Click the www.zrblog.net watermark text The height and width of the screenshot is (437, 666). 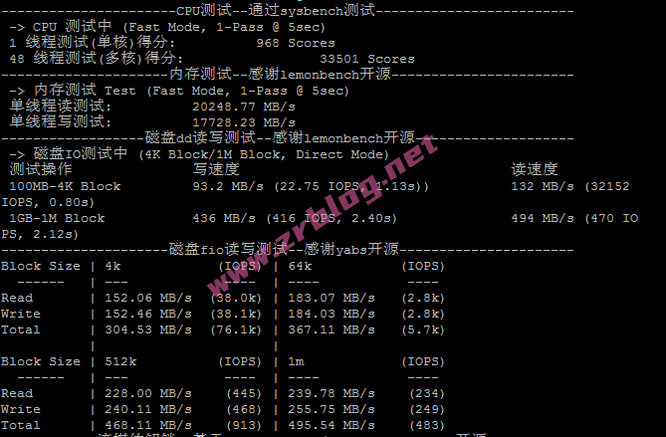tap(323, 214)
